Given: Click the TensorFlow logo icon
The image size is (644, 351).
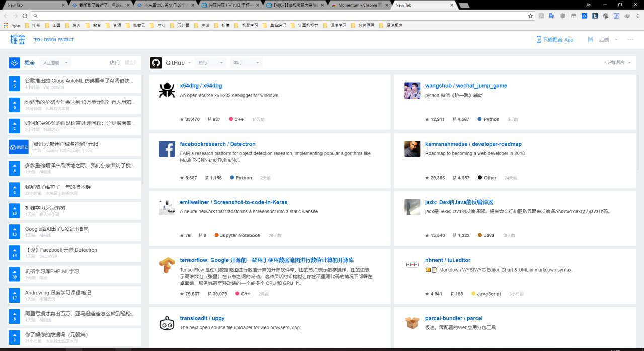Looking at the screenshot, I should pos(167,265).
